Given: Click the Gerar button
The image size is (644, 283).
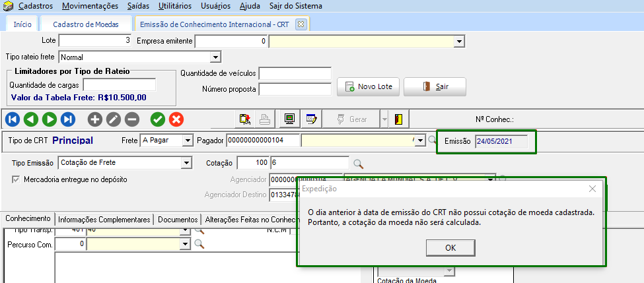Looking at the screenshot, I should tap(351, 119).
